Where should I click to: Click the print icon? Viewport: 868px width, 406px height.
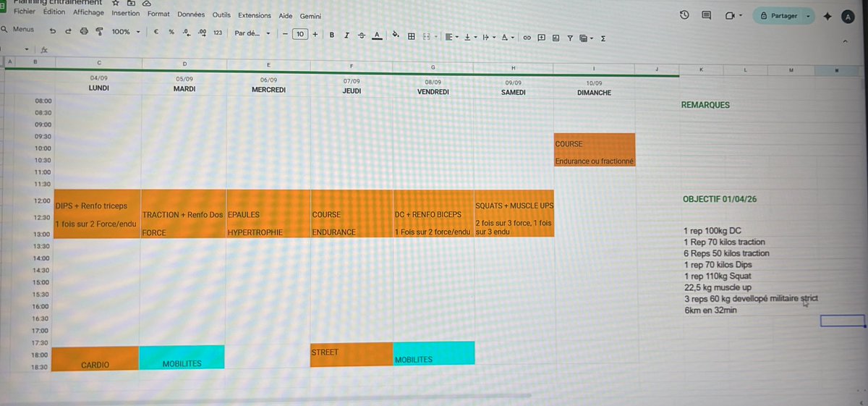tap(85, 32)
